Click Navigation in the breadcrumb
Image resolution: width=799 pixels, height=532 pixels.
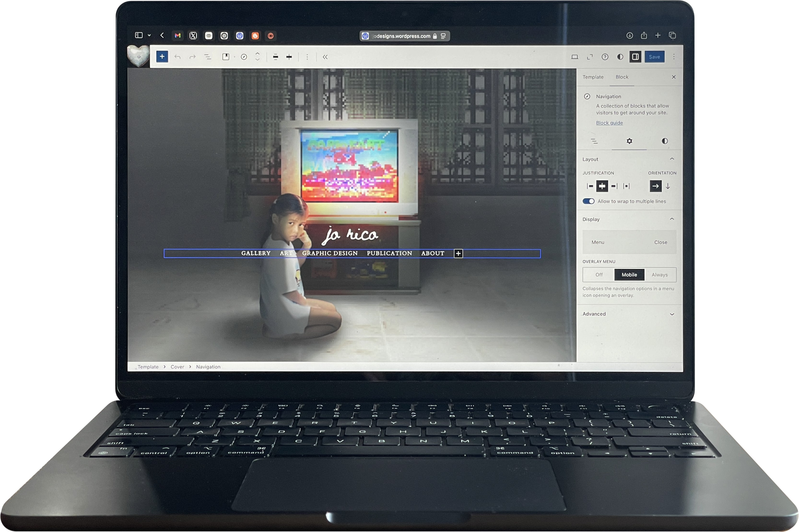click(208, 367)
